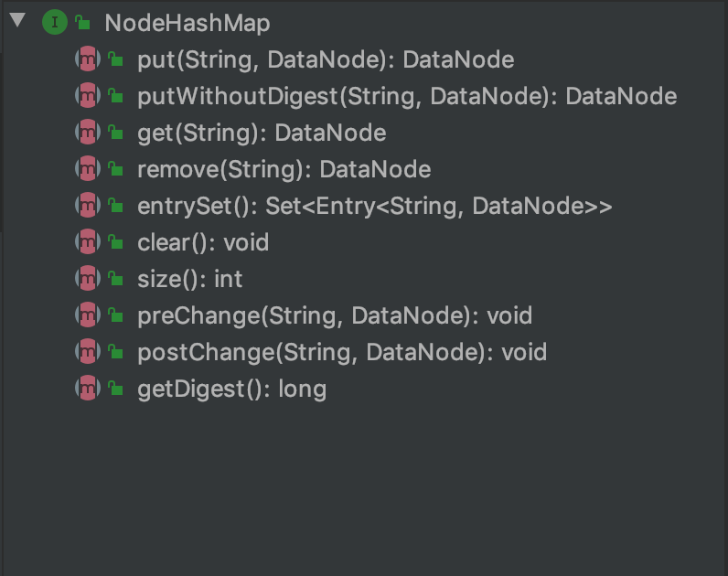
Task: Select entrySet() method entry
Action: point(374,206)
